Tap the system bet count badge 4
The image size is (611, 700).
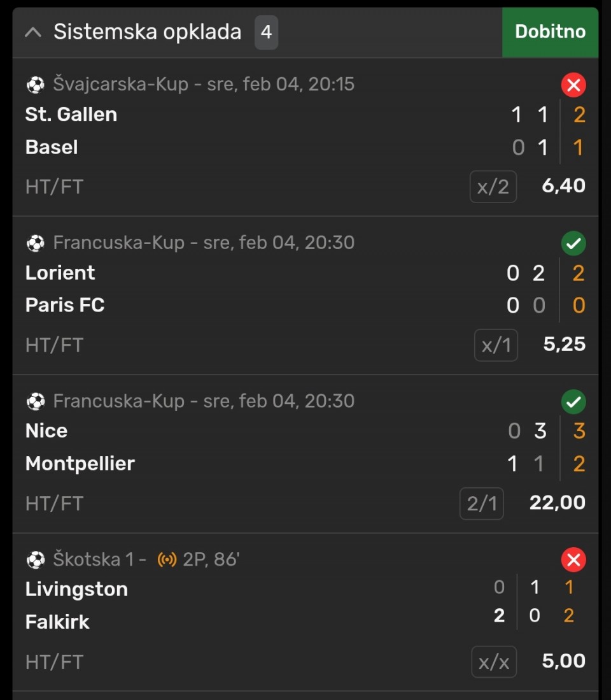coord(266,32)
